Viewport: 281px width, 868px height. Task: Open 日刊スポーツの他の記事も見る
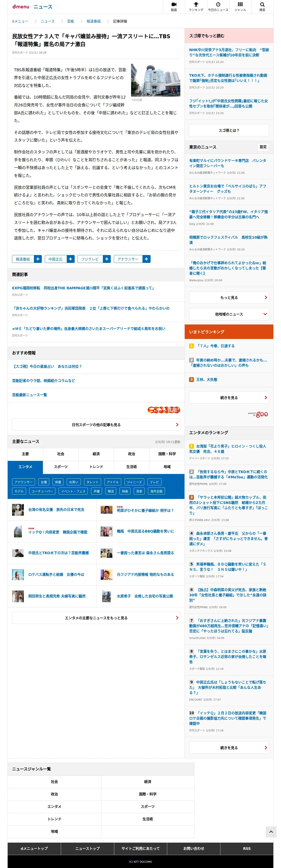pyautogui.click(x=96, y=425)
